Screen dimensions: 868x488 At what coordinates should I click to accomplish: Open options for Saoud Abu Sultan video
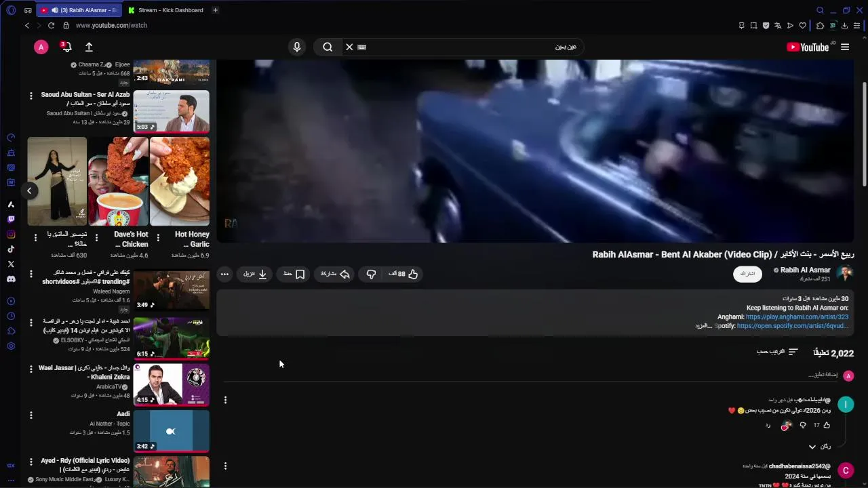point(31,96)
